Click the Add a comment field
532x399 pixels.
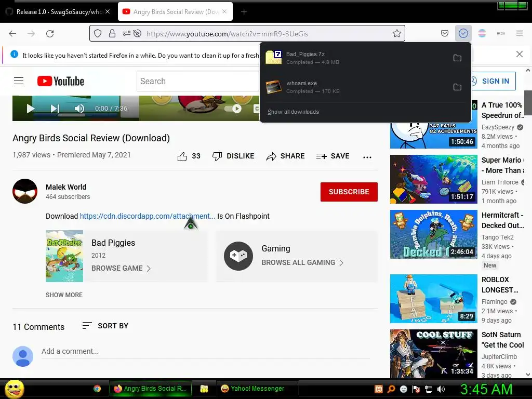click(205, 352)
